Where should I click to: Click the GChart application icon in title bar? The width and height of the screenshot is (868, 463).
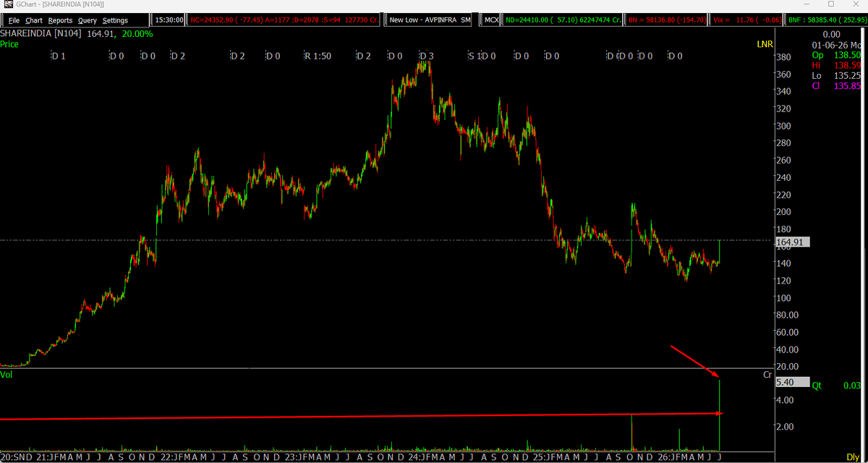8,5
